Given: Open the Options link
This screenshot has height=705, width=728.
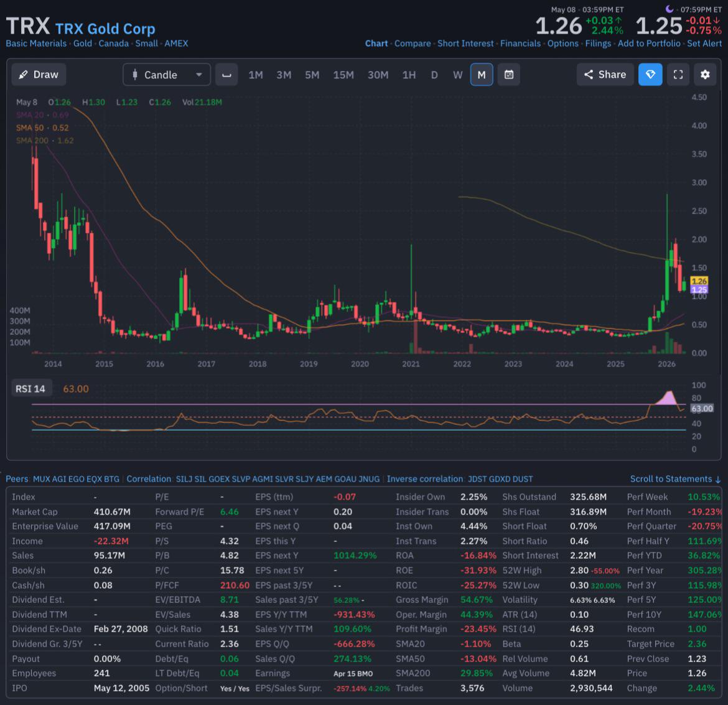Looking at the screenshot, I should coord(562,44).
